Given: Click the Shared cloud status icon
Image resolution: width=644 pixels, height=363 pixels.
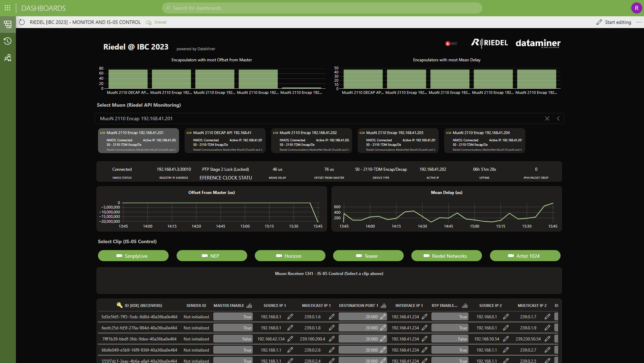Looking at the screenshot, I should (x=149, y=23).
